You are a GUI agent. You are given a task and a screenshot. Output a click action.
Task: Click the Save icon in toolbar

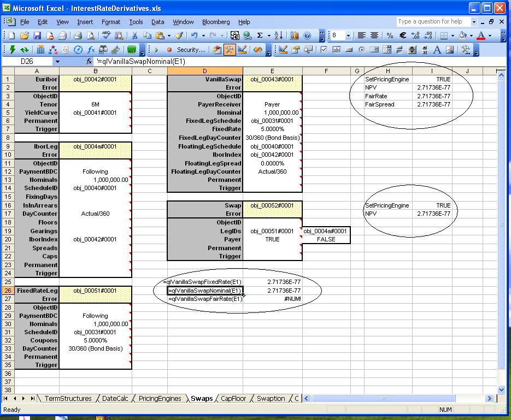click(x=37, y=36)
